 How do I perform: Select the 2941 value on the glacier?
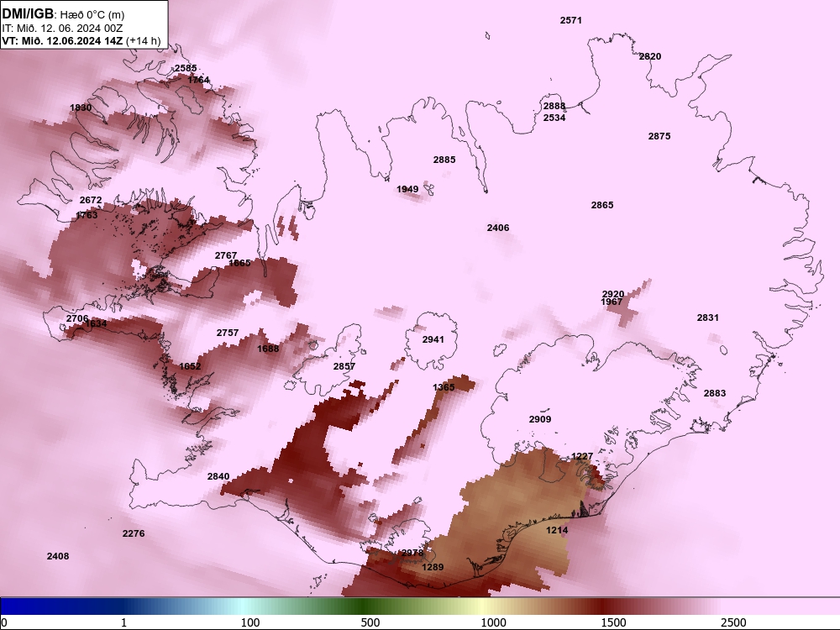(433, 339)
